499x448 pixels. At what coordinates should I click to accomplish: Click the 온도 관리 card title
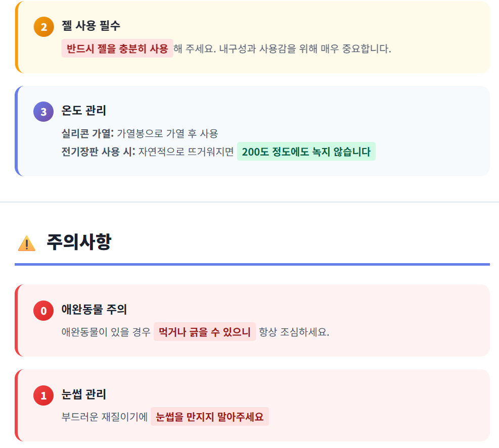tap(83, 111)
